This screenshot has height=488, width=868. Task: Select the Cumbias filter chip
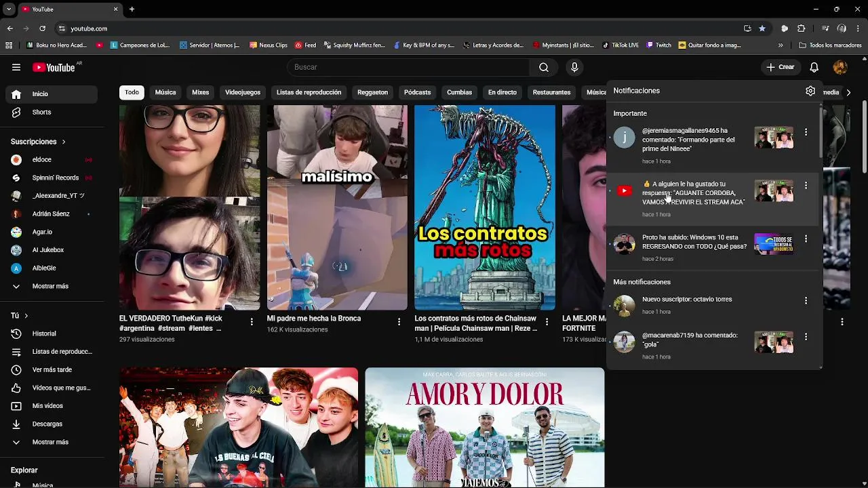click(x=459, y=92)
